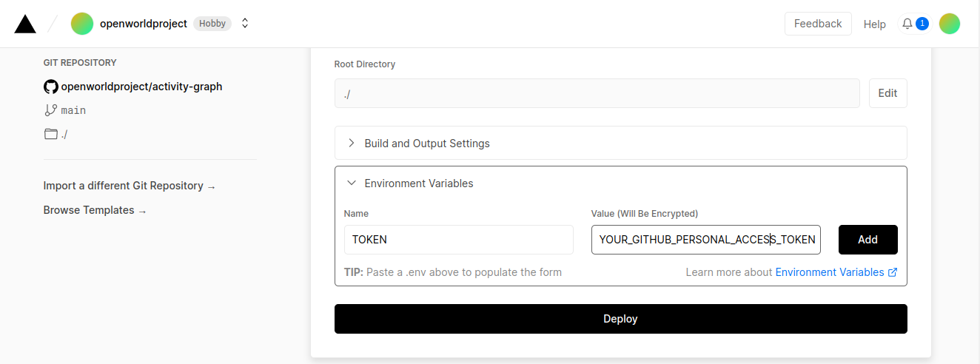Collapse the Environment Variables section
Image resolution: width=980 pixels, height=364 pixels.
click(418, 183)
